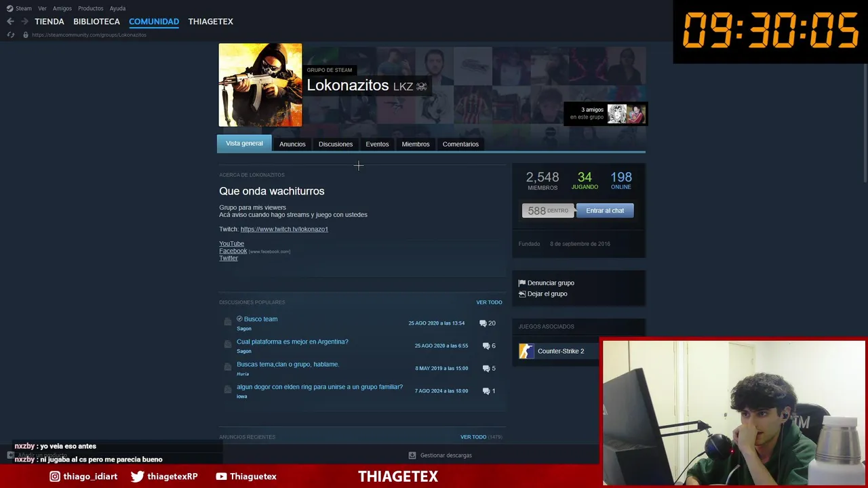Click the padlock icon beside the URL
The width and height of the screenshot is (868, 488).
coord(26,35)
